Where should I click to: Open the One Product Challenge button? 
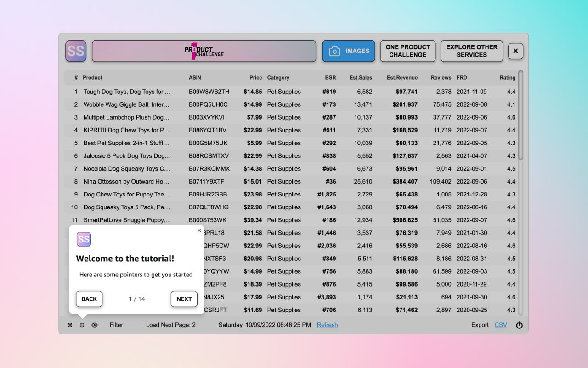[x=408, y=51]
